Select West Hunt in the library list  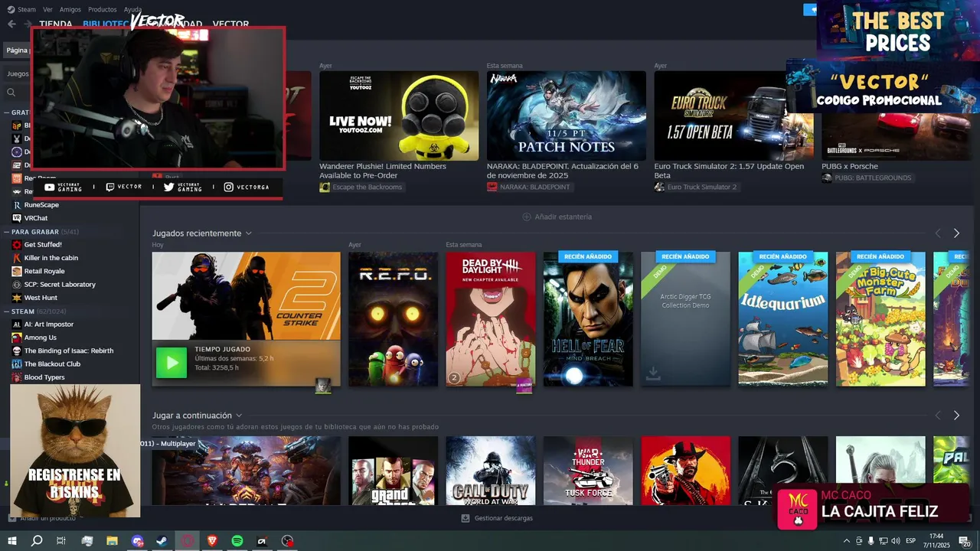[x=41, y=298]
